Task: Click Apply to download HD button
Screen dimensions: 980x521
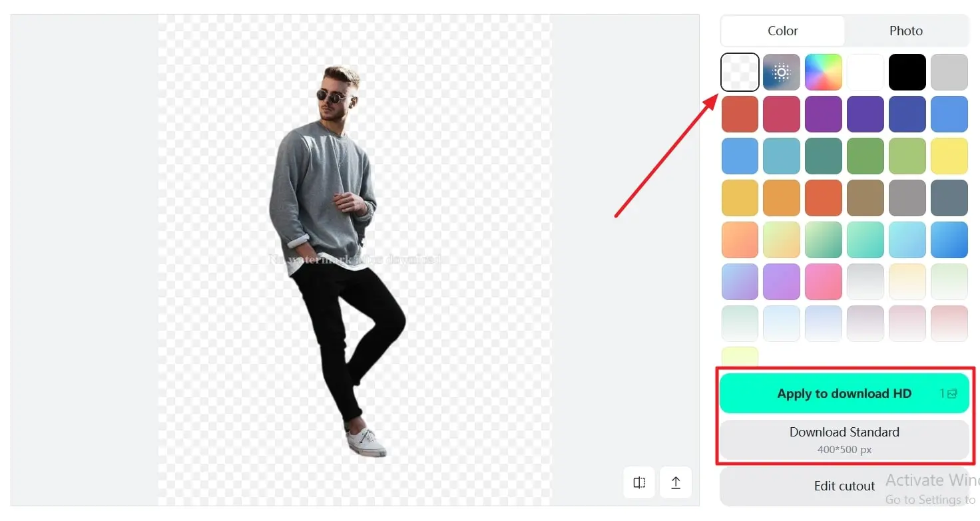Action: 844,393
